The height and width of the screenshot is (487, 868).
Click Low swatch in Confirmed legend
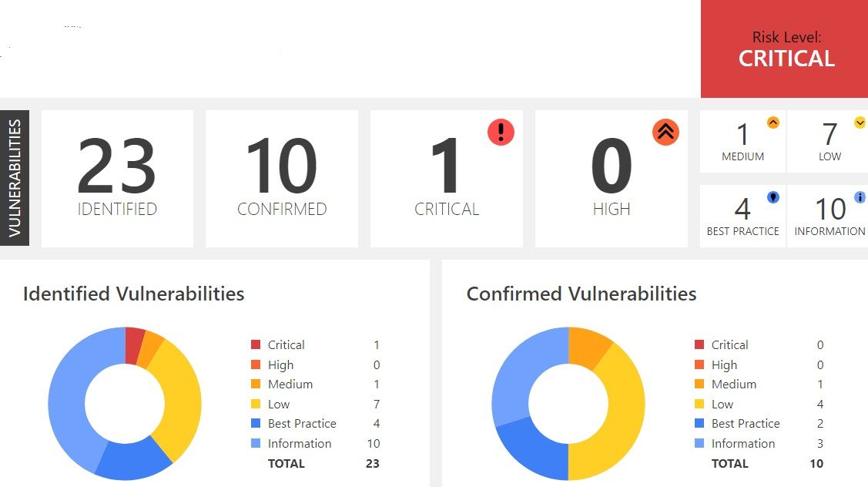[699, 404]
